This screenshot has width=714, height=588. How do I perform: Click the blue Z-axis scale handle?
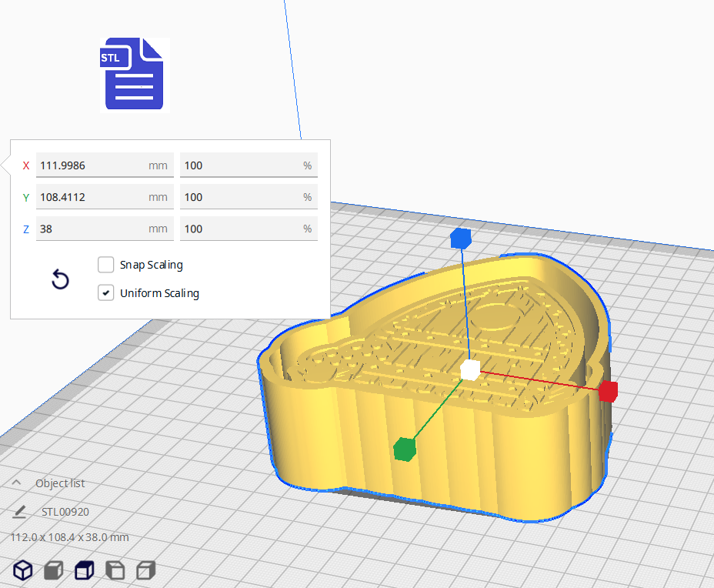pyautogui.click(x=459, y=239)
